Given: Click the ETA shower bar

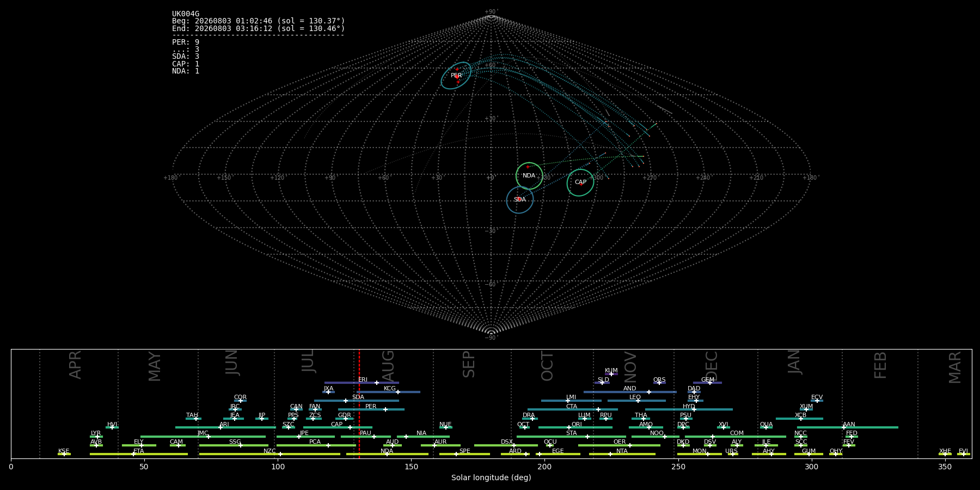Looking at the screenshot, I should pyautogui.click(x=139, y=454).
